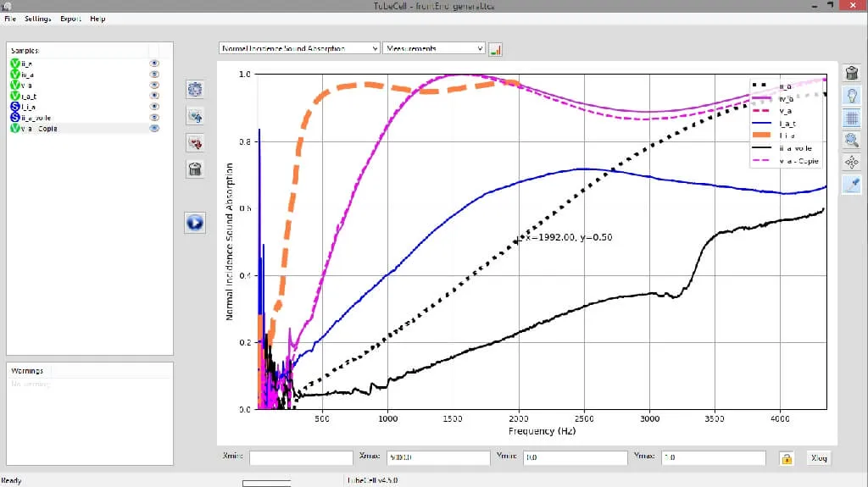Screen dimensions: 868x487
Task: Click the Xmax input field
Action: [x=438, y=457]
